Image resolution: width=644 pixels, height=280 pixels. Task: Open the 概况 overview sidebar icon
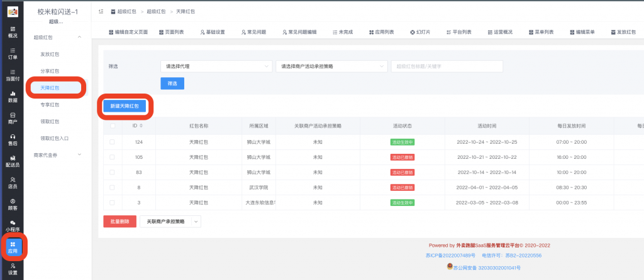13,33
